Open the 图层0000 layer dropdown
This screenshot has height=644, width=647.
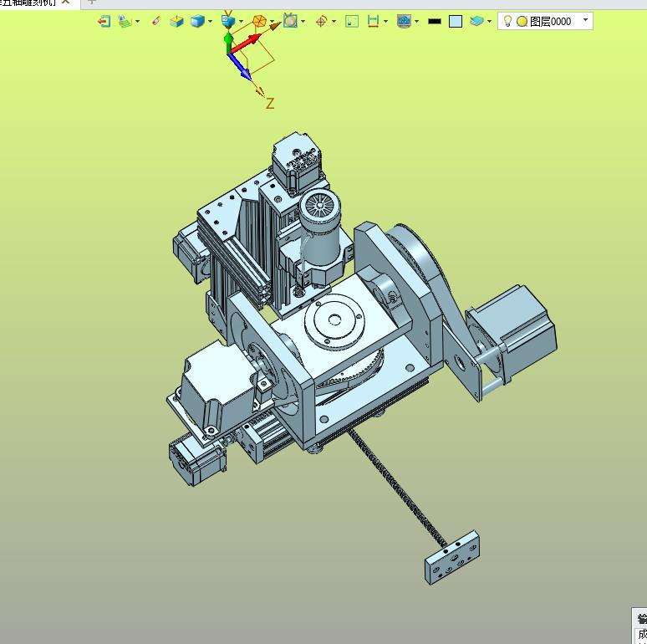pos(585,20)
